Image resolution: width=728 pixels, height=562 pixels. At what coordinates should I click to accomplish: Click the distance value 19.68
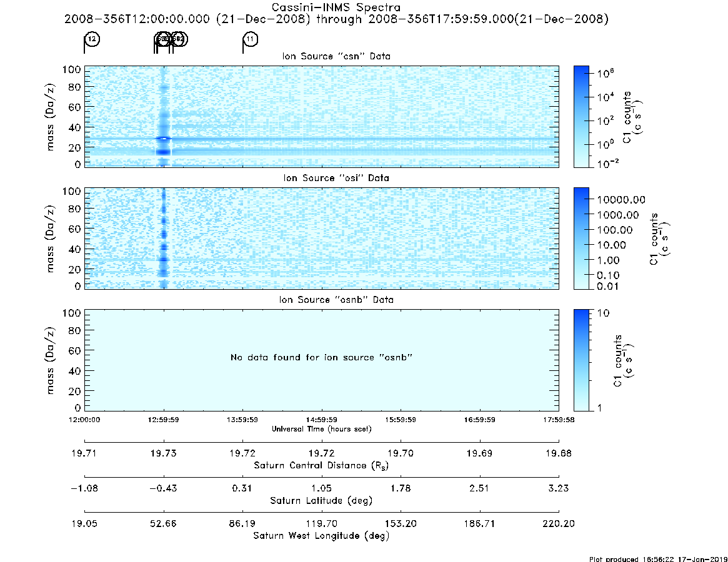coord(559,453)
